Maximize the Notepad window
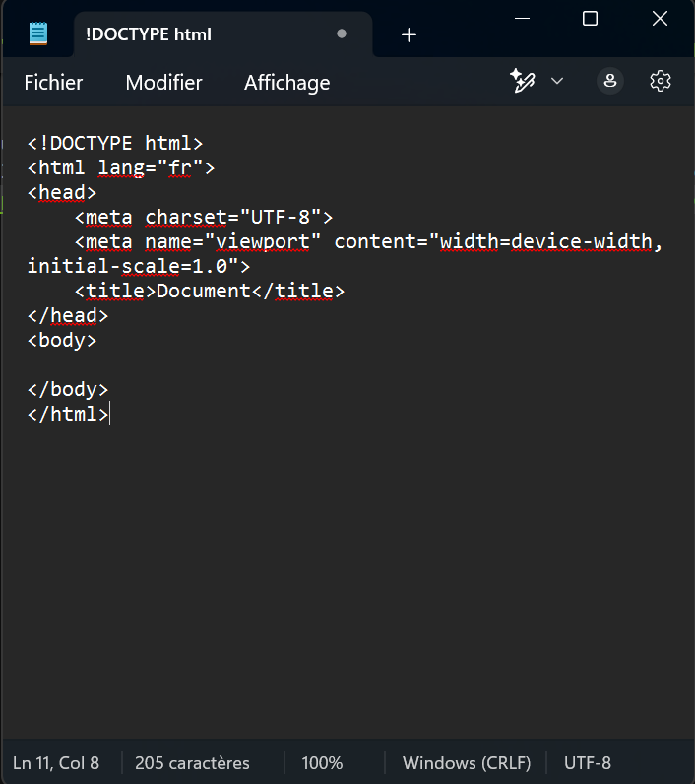This screenshot has height=784, width=695. [x=590, y=18]
